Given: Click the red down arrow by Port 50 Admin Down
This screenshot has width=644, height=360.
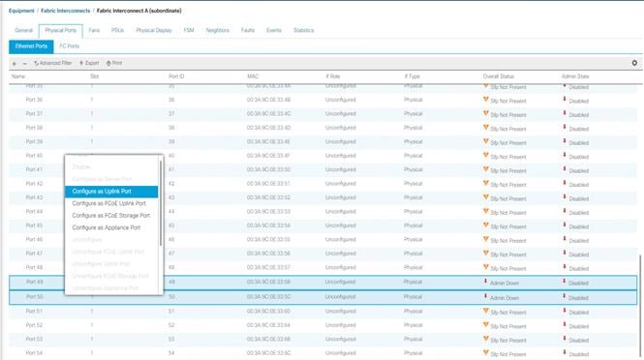Looking at the screenshot, I should coord(485,296).
